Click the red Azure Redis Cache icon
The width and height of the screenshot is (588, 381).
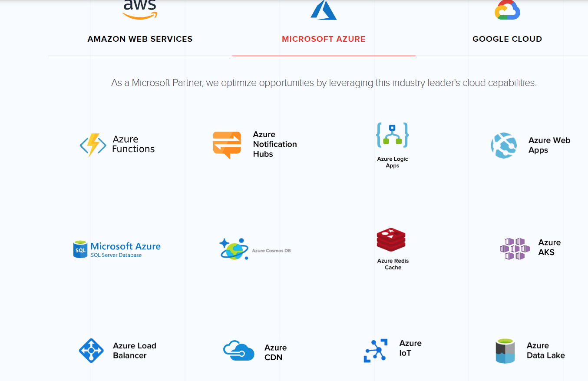pyautogui.click(x=391, y=240)
